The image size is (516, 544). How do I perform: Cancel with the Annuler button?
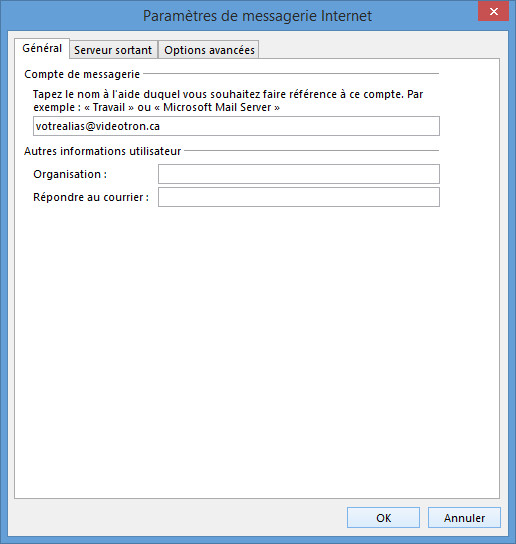[464, 518]
